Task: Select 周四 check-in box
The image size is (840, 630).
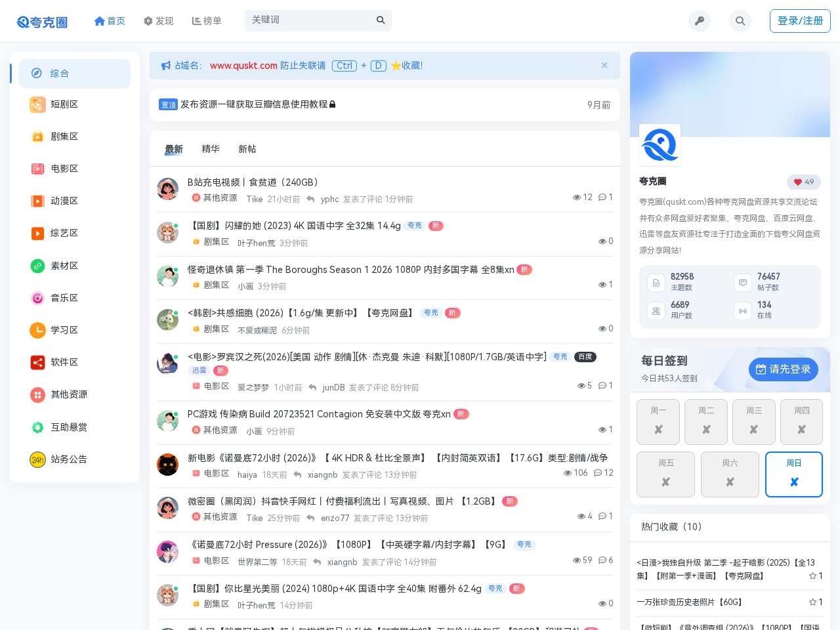Action: click(x=802, y=422)
